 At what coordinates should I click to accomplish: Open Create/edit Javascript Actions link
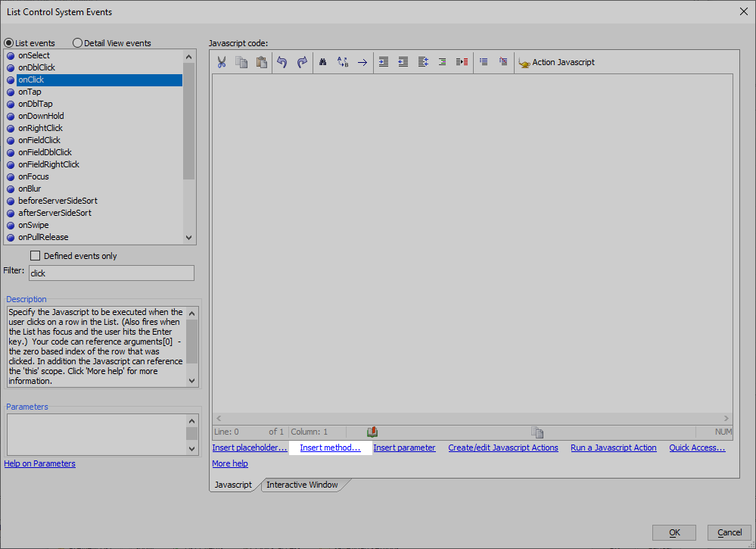click(503, 448)
